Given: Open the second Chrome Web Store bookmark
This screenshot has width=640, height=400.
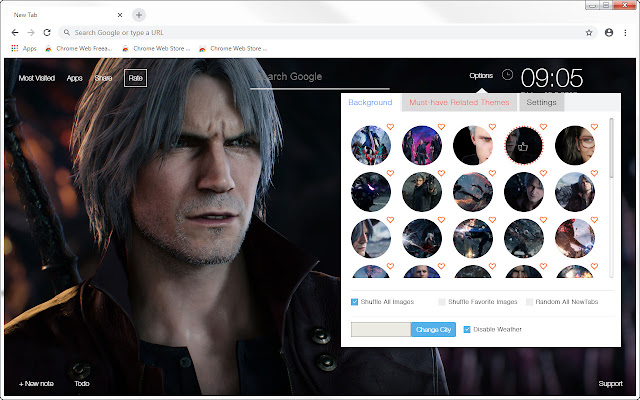Looking at the screenshot, I should [x=156, y=48].
